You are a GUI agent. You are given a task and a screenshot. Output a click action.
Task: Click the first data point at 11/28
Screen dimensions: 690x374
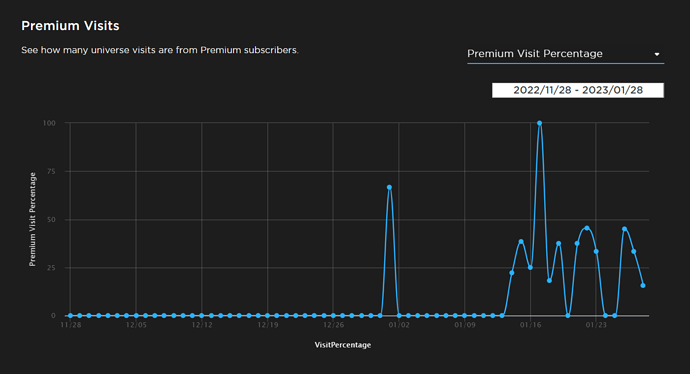coord(70,315)
